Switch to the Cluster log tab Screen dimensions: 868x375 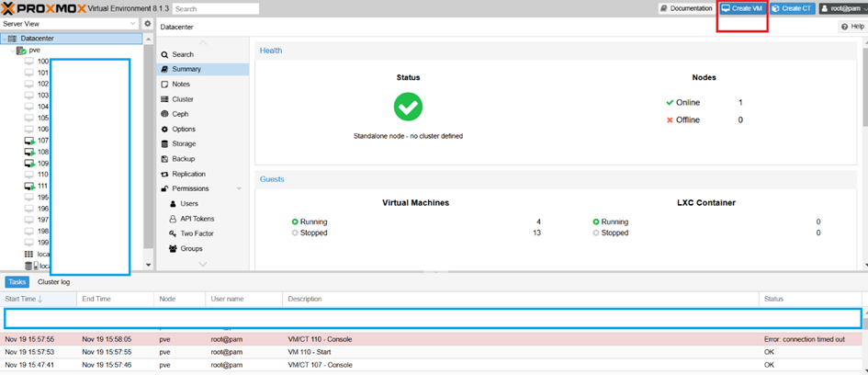(x=53, y=282)
